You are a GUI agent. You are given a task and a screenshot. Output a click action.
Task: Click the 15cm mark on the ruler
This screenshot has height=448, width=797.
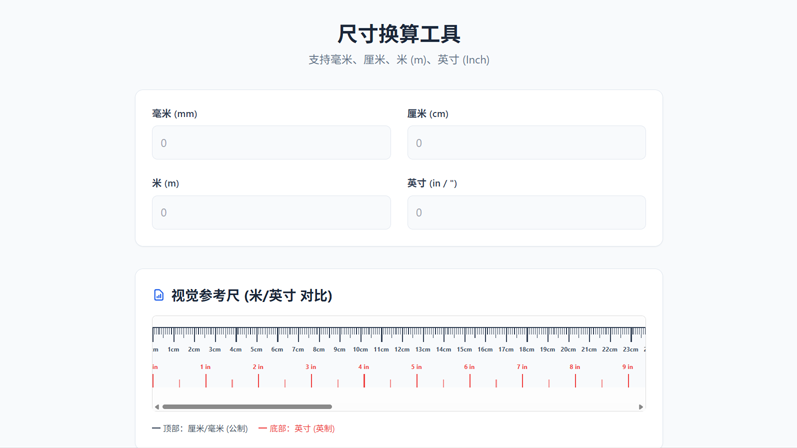(x=464, y=349)
